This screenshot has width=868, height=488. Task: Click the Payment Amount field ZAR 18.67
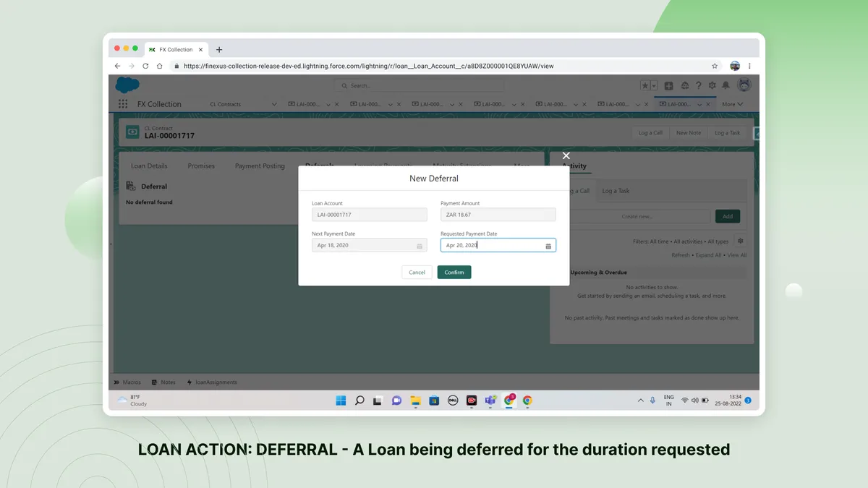498,215
